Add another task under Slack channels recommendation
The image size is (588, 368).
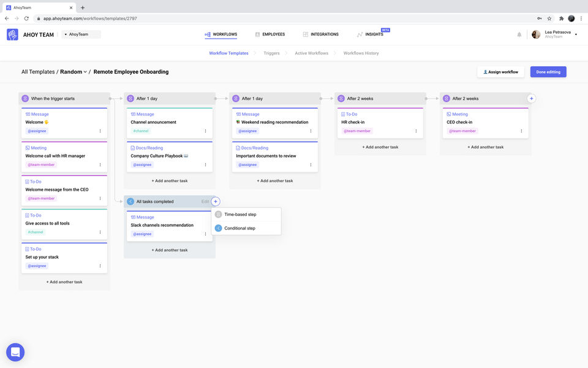(170, 250)
